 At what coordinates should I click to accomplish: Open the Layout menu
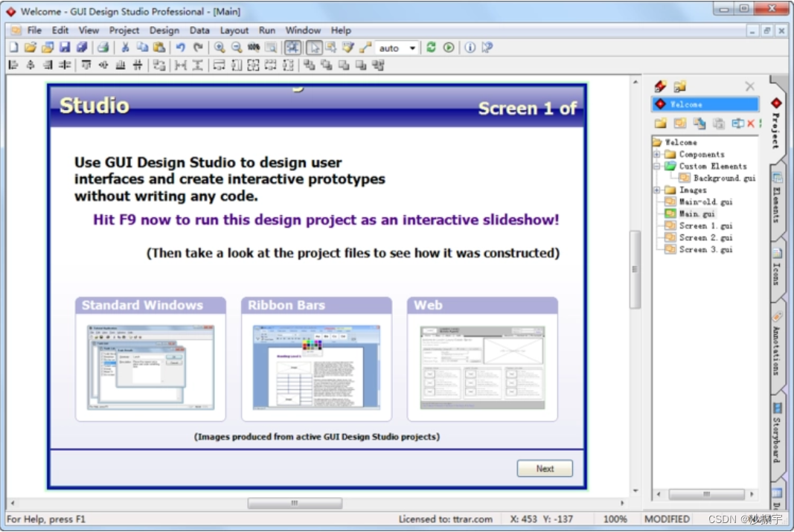tap(234, 31)
